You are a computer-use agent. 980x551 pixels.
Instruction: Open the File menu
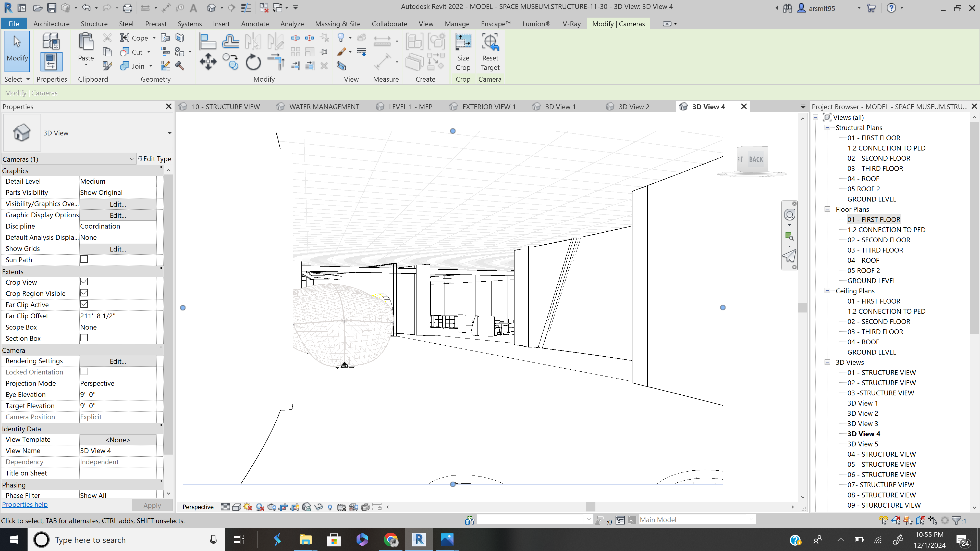14,23
